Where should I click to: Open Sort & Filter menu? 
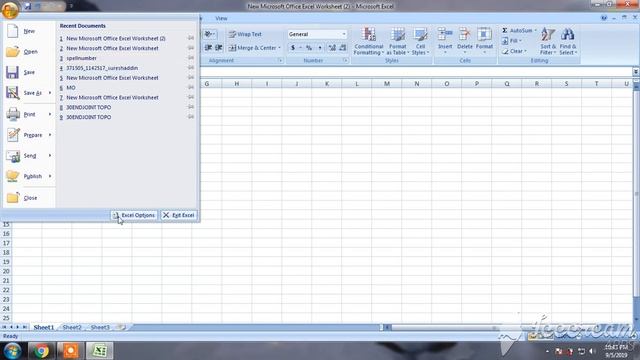[x=548, y=41]
